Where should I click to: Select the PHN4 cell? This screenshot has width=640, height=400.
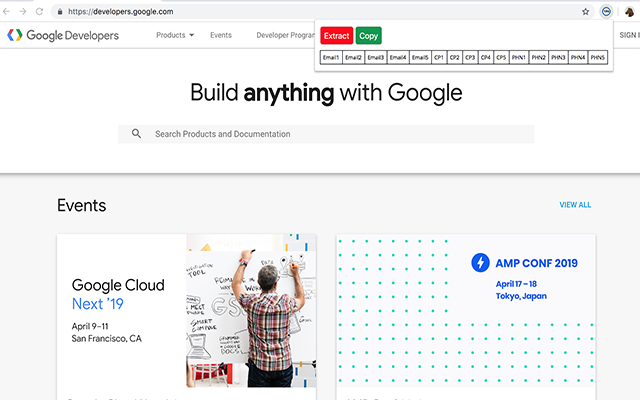point(578,58)
